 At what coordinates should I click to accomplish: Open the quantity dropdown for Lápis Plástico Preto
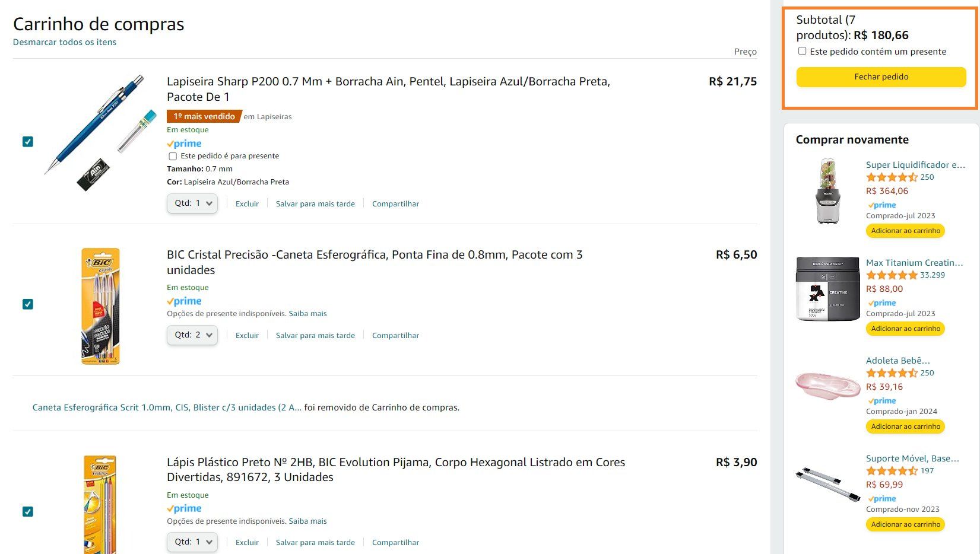tap(192, 542)
